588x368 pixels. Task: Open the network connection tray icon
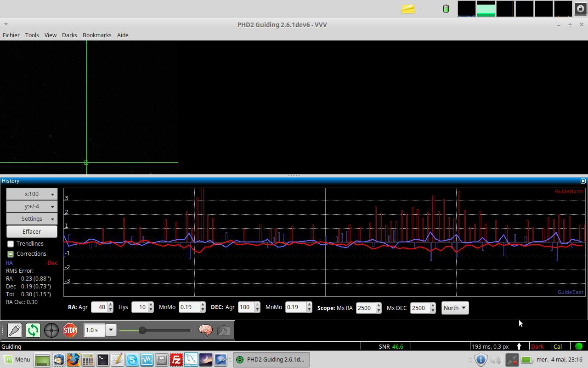click(x=512, y=360)
